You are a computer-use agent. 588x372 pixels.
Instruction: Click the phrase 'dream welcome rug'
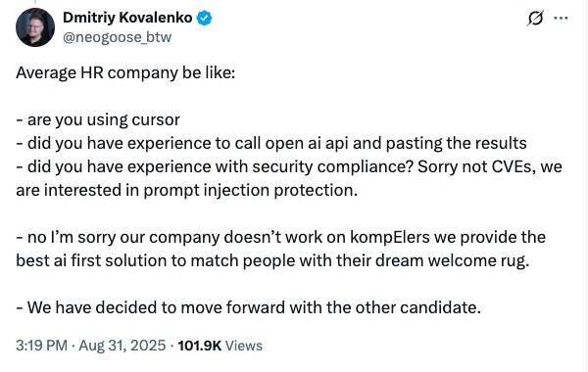tap(450, 260)
